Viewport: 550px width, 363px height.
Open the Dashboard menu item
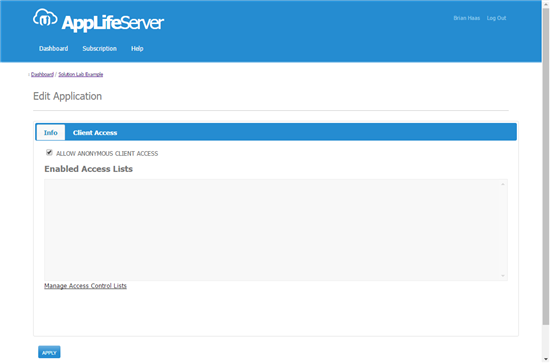[x=53, y=48]
